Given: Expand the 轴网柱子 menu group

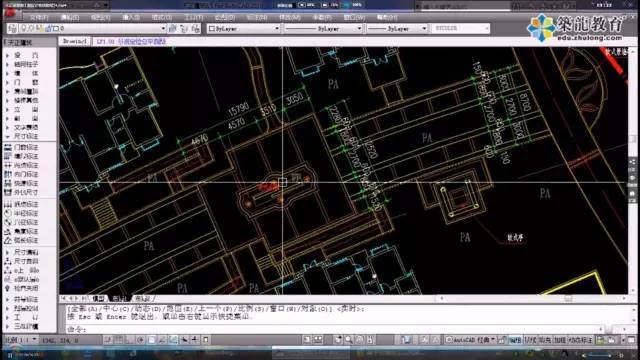Looking at the screenshot, I should tap(22, 64).
